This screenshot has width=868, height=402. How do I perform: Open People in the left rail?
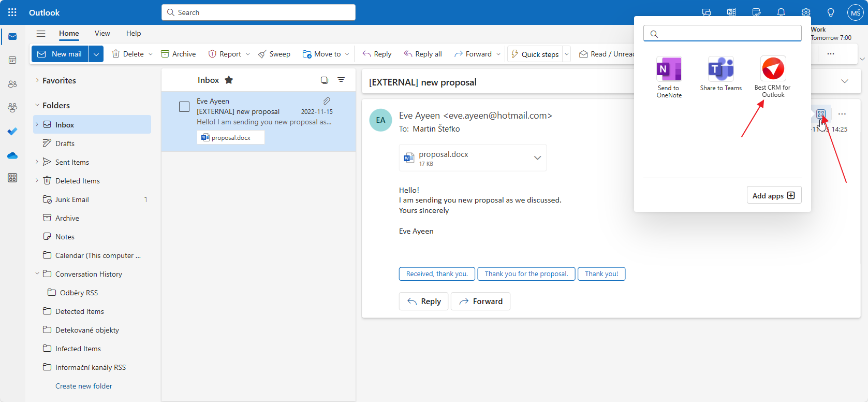[x=12, y=84]
